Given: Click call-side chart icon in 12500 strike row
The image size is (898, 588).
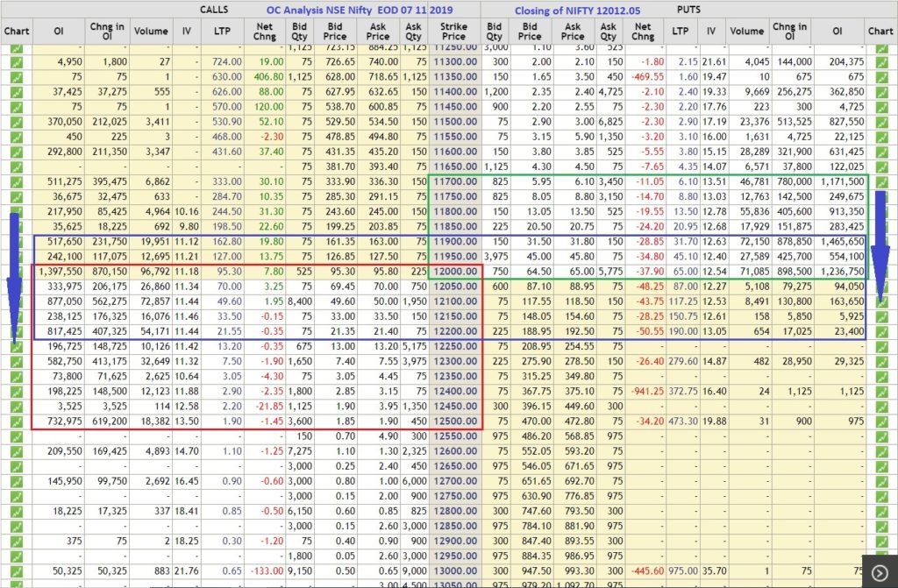Looking at the screenshot, I should pyautogui.click(x=16, y=422).
